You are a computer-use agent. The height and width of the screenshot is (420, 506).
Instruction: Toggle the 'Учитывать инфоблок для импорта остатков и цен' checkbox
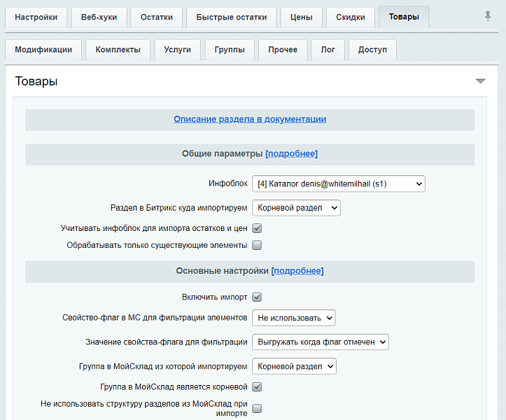coord(257,228)
